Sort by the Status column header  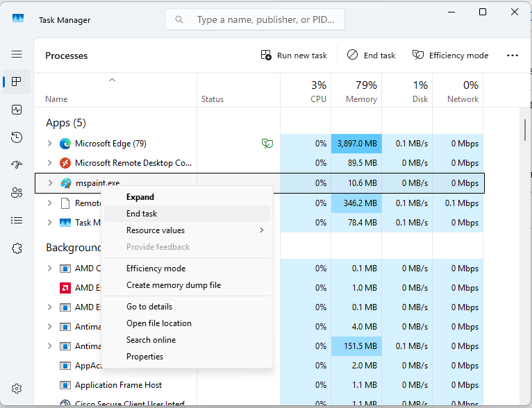coord(238,91)
